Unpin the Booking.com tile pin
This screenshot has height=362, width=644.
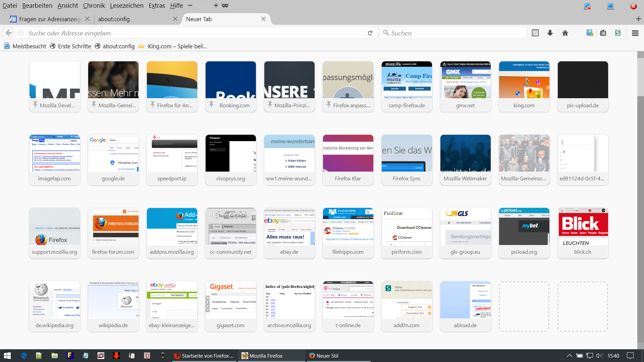(211, 105)
